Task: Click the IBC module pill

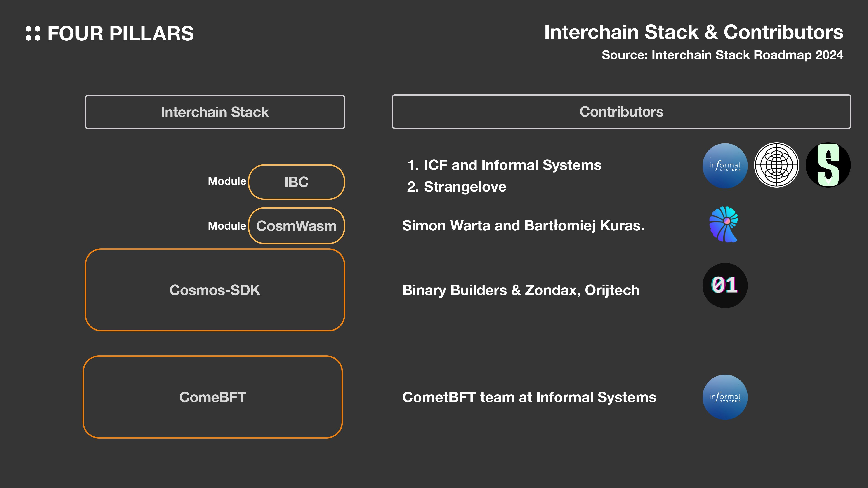Action: tap(297, 182)
